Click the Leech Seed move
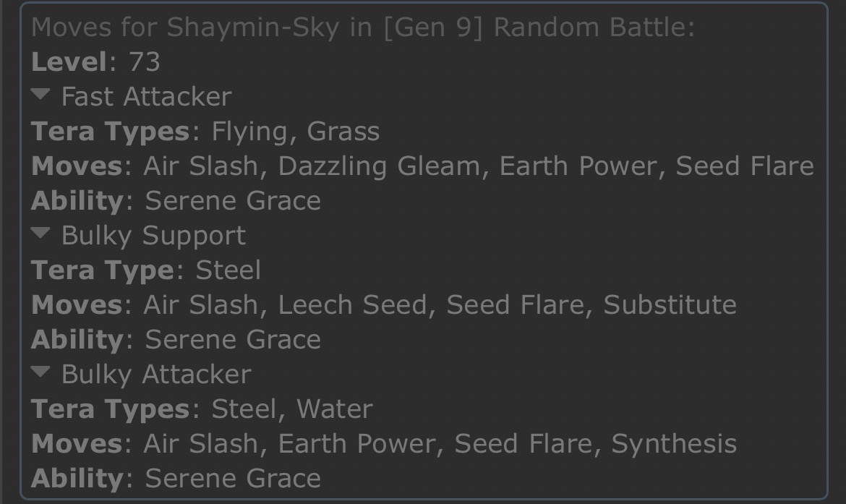Viewport: 846px width, 504px height. (x=352, y=304)
